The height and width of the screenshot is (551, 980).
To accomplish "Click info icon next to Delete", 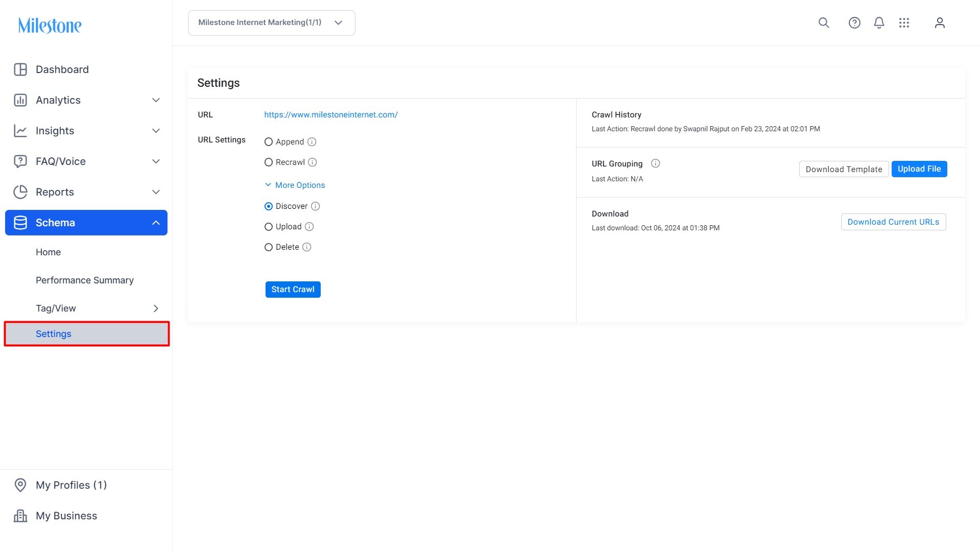I will (307, 247).
